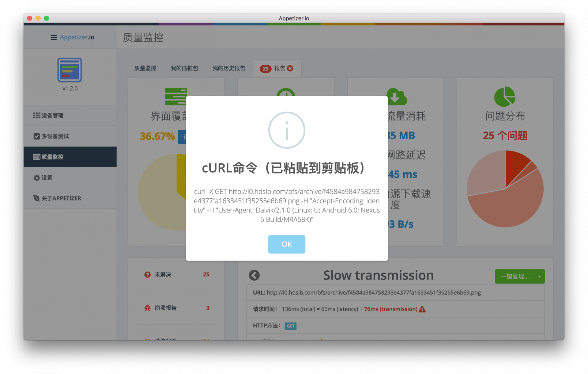Expand the dropdown arrow on the 一键复现 button
588x374 pixels.
point(539,277)
